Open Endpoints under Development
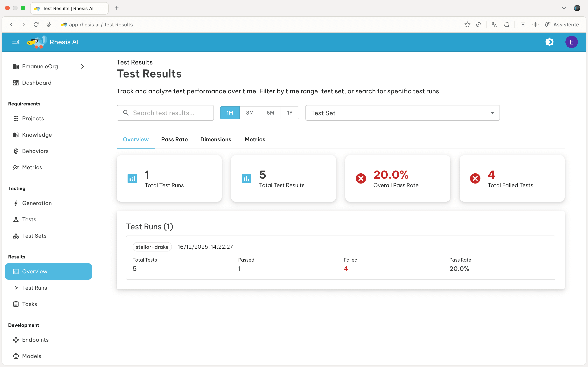Image resolution: width=588 pixels, height=367 pixels. coord(35,340)
